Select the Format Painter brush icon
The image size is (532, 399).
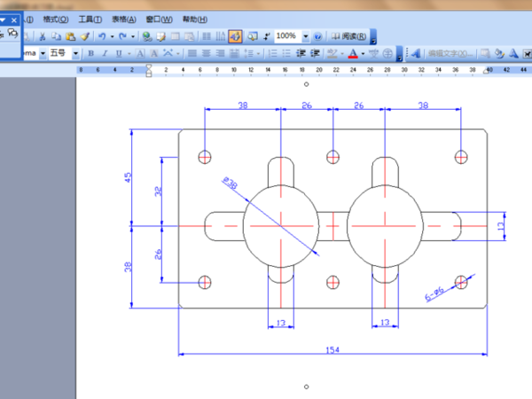84,36
